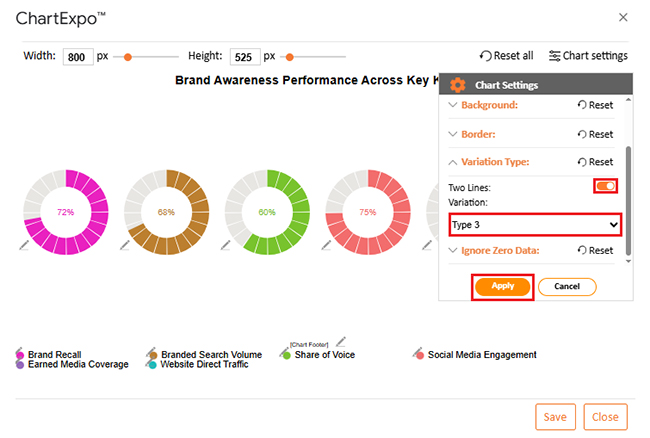Click the Height slider handle
The height and width of the screenshot is (438, 650).
pyautogui.click(x=290, y=57)
